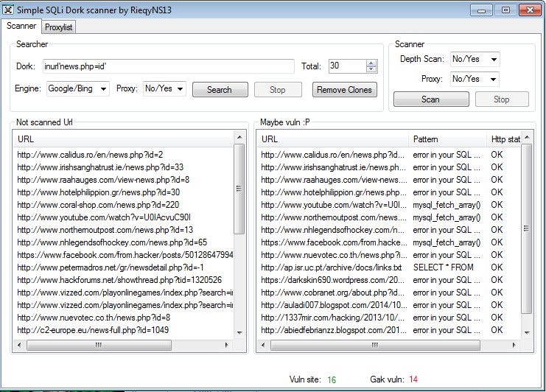Image resolution: width=546 pixels, height=392 pixels.
Task: Open the Depth Scan No/Yes dropdown
Action: pos(475,59)
